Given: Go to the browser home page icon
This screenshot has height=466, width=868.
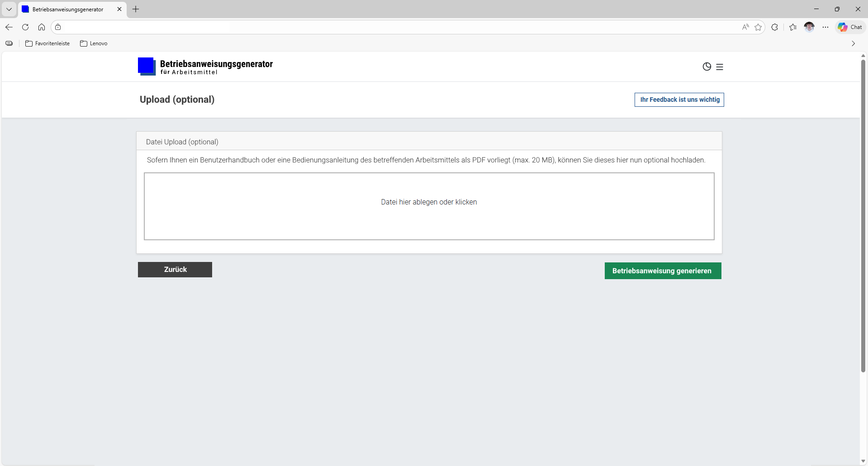Looking at the screenshot, I should (42, 27).
